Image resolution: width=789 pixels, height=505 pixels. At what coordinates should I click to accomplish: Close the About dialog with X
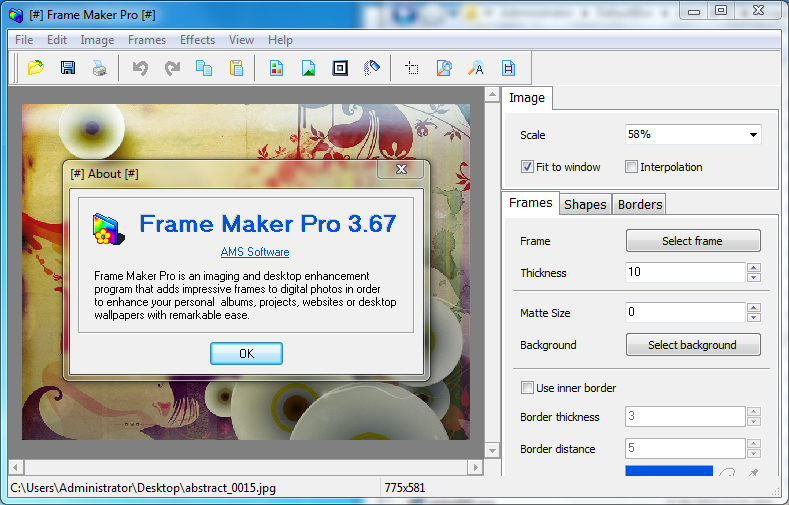[x=401, y=169]
